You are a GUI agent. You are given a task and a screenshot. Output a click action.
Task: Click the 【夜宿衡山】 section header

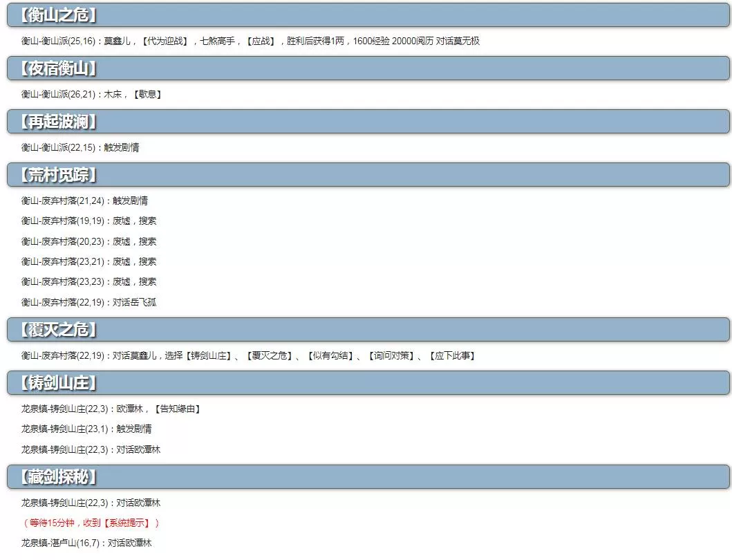click(368, 68)
